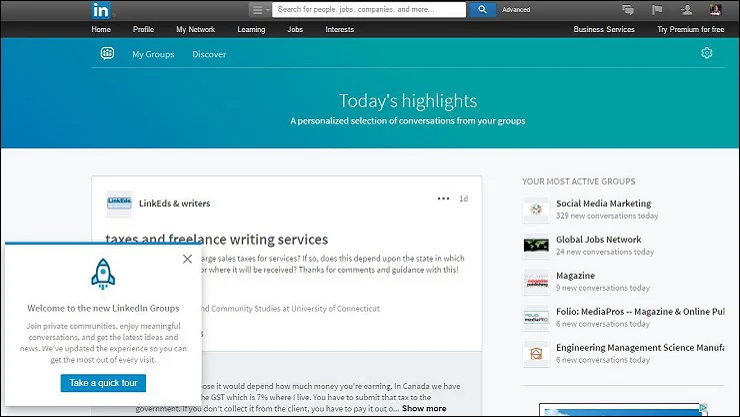The width and height of the screenshot is (740, 417).
Task: Open the groups settings gear icon
Action: [x=706, y=53]
